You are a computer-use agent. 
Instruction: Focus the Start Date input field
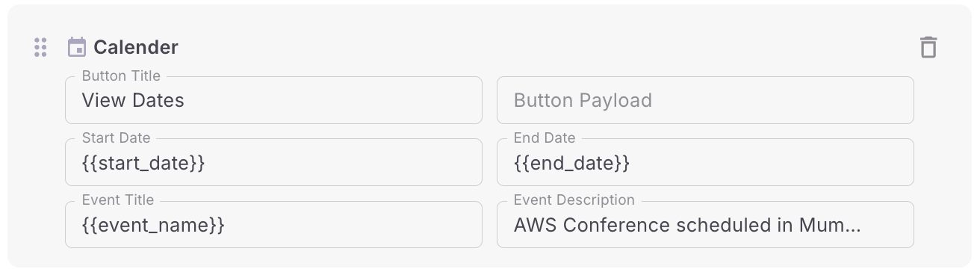pyautogui.click(x=273, y=162)
